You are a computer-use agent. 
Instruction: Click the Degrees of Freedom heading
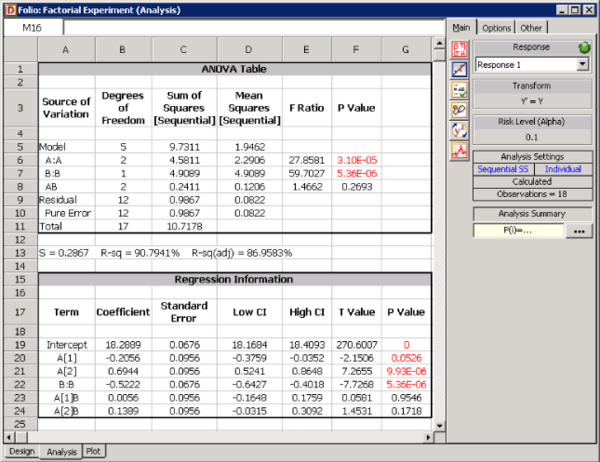(123, 108)
